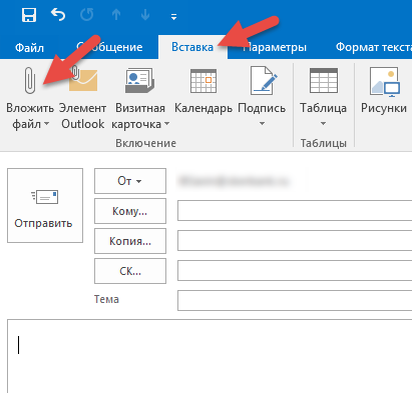Click the Таблица grid icon

[x=323, y=80]
